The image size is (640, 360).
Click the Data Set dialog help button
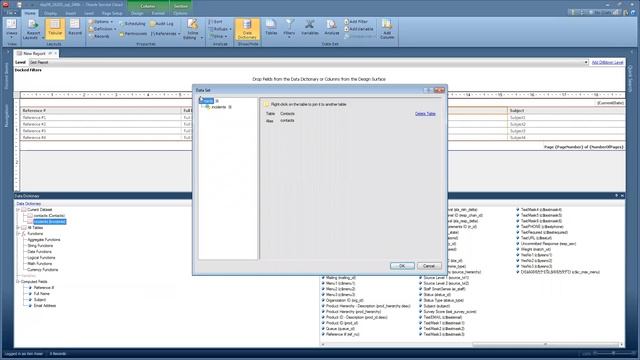tap(427, 90)
